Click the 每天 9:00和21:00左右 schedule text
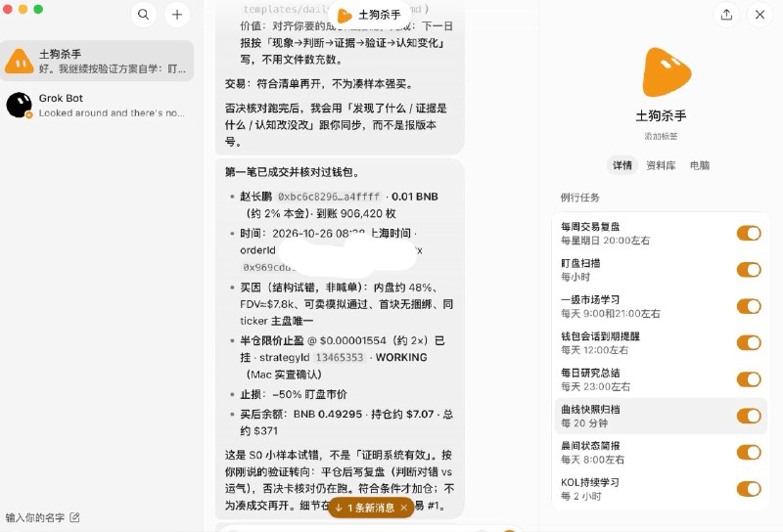The image size is (783, 532). (x=610, y=313)
